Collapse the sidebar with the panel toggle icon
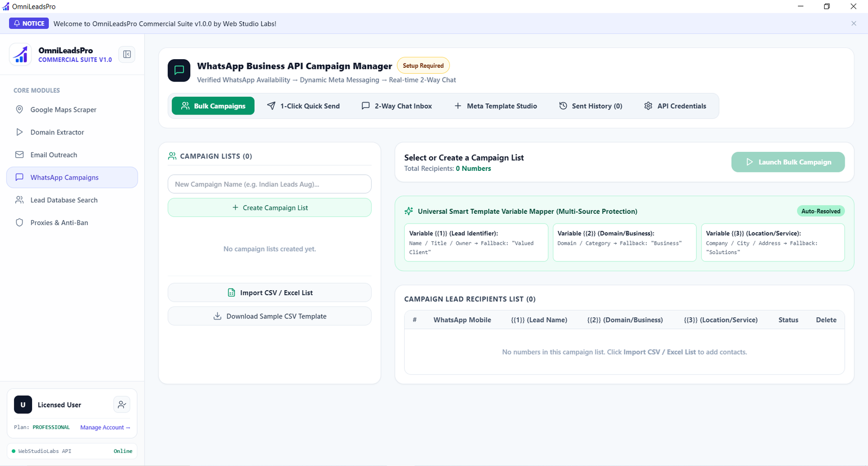Image resolution: width=868 pixels, height=466 pixels. click(127, 54)
